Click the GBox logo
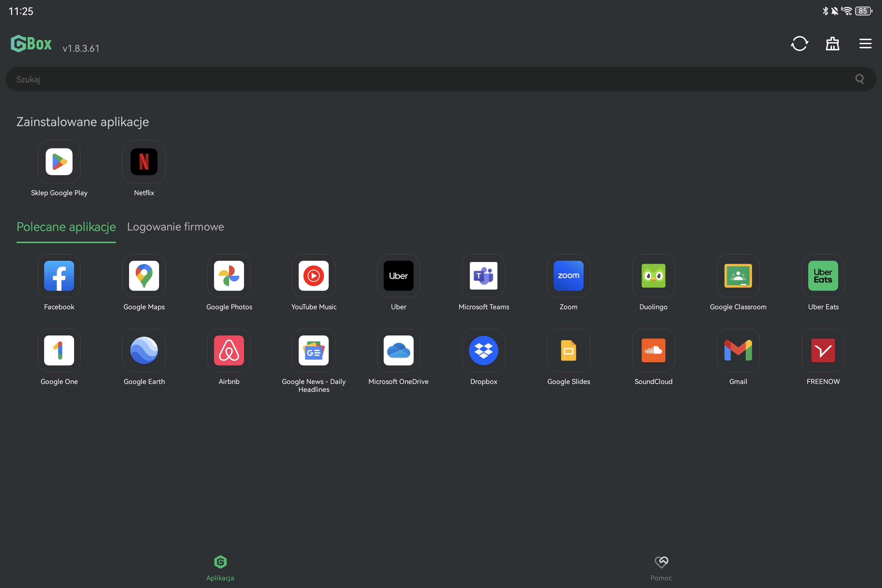The image size is (882, 588). click(x=31, y=44)
